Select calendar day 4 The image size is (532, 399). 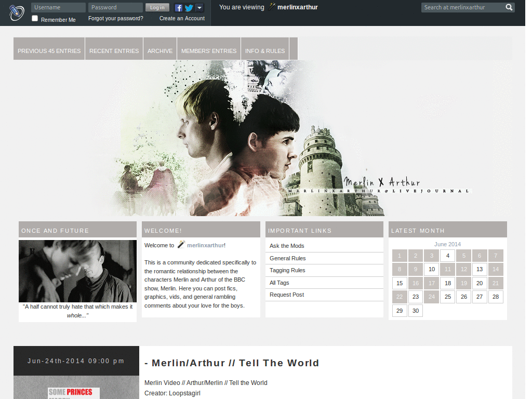[x=447, y=256]
